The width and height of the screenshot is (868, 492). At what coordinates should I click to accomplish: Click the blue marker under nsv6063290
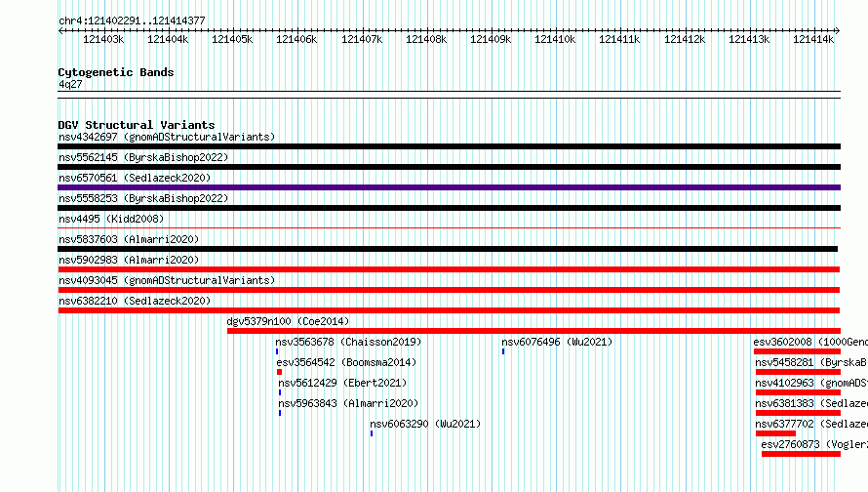click(x=372, y=433)
